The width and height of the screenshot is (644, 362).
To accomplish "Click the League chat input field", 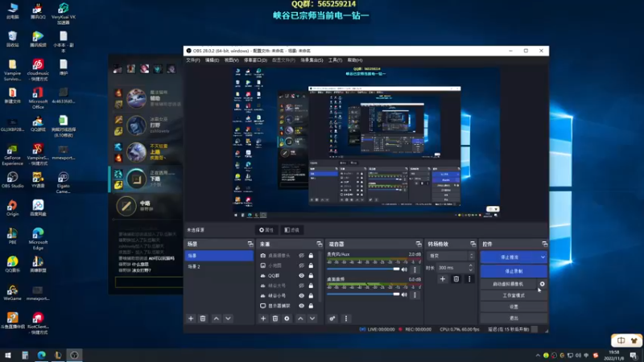I will click(149, 282).
